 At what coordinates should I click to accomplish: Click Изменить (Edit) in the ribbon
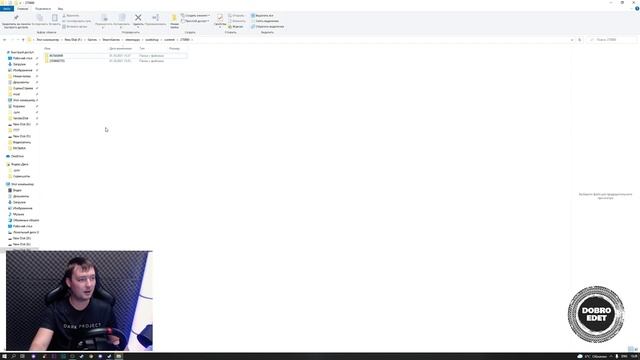pyautogui.click(x=237, y=21)
